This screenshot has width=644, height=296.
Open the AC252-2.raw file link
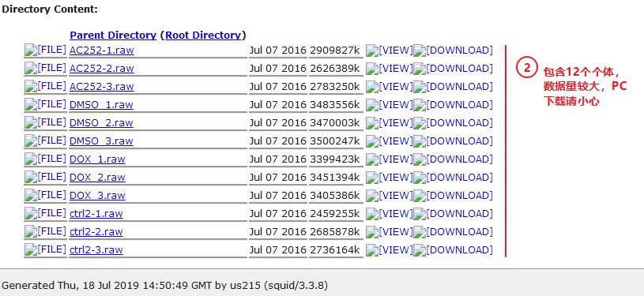pos(101,69)
